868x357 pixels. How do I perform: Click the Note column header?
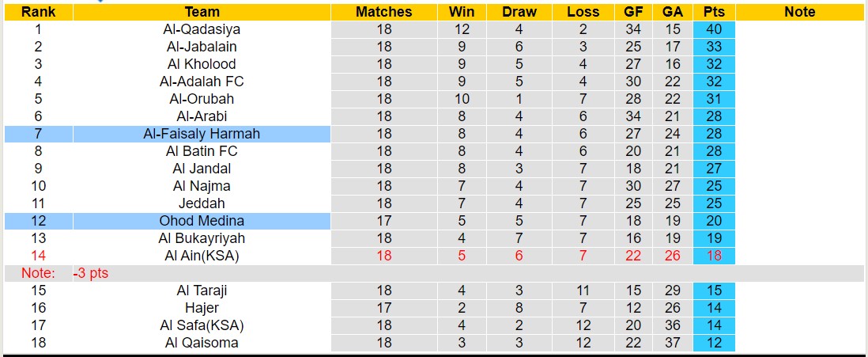pos(799,12)
